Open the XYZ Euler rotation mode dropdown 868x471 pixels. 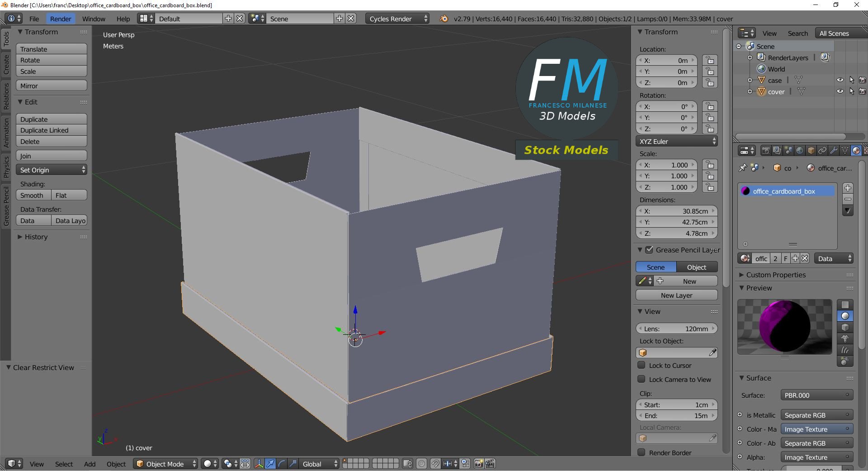tap(676, 142)
